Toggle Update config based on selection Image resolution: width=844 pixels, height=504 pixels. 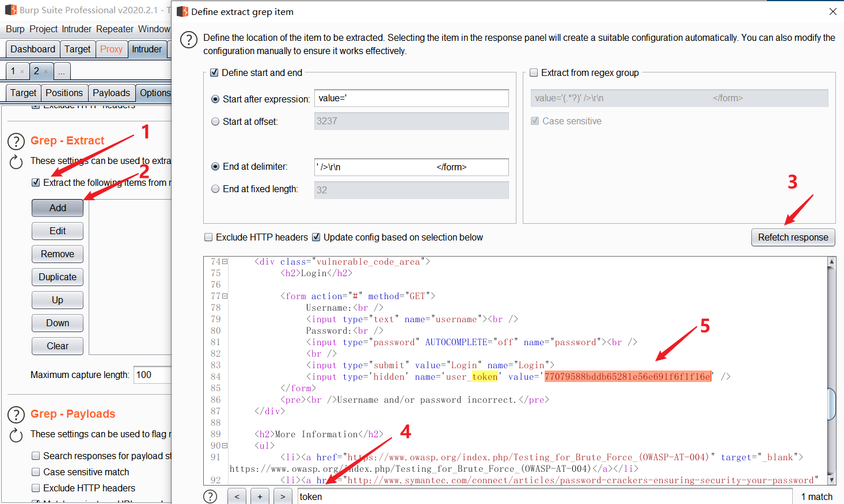click(316, 237)
